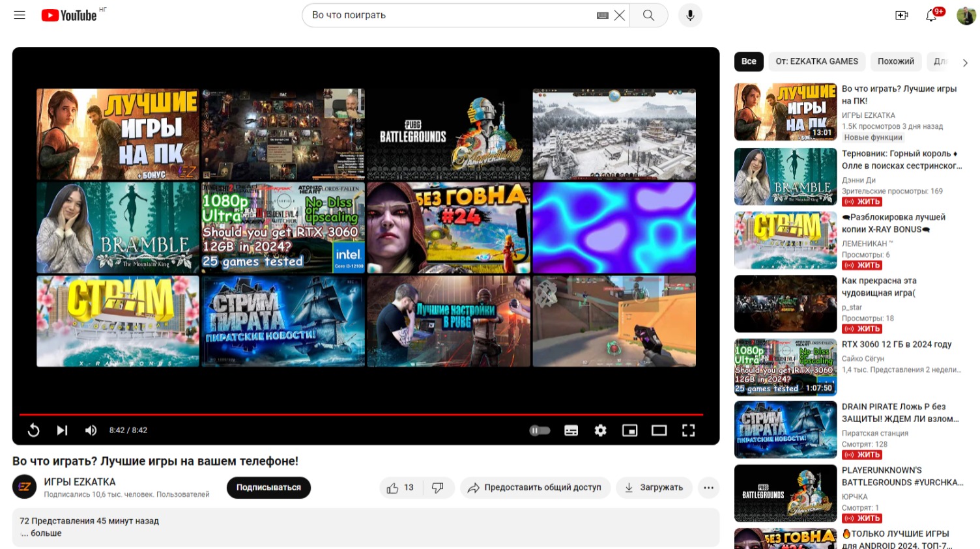The width and height of the screenshot is (980, 549).
Task: Like the video
Action: tap(401, 487)
